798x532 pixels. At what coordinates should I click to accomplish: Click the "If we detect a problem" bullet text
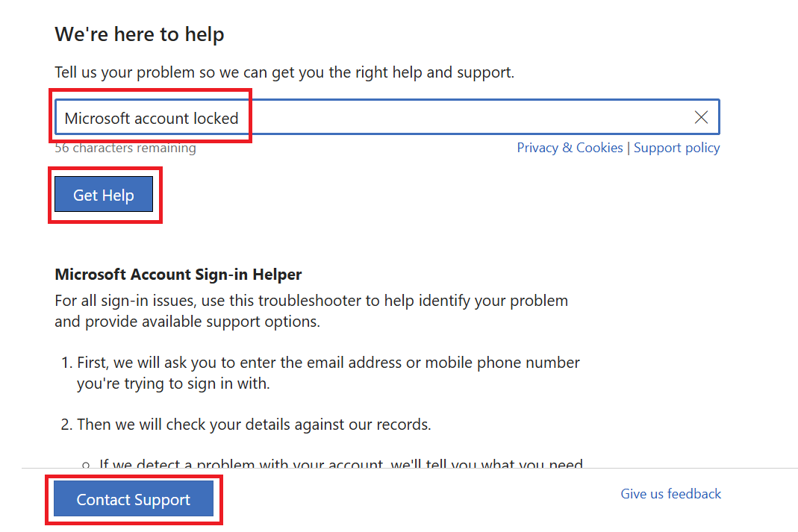coord(341,463)
